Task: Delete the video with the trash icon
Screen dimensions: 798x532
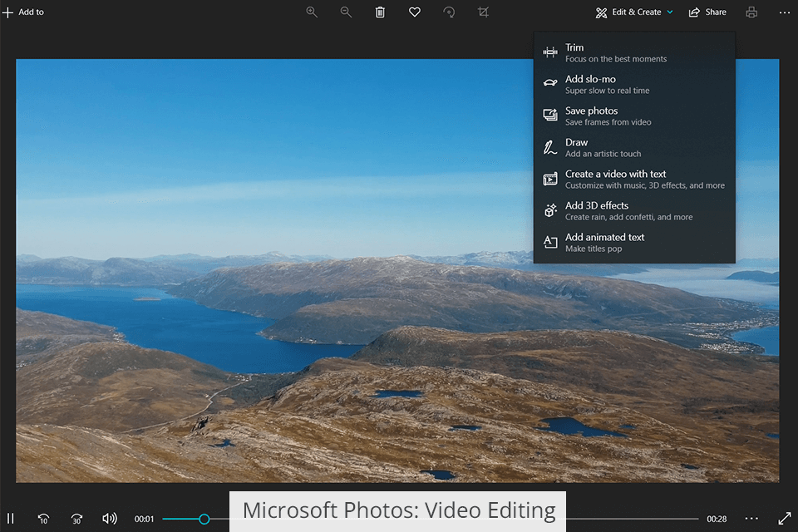Action: click(380, 12)
